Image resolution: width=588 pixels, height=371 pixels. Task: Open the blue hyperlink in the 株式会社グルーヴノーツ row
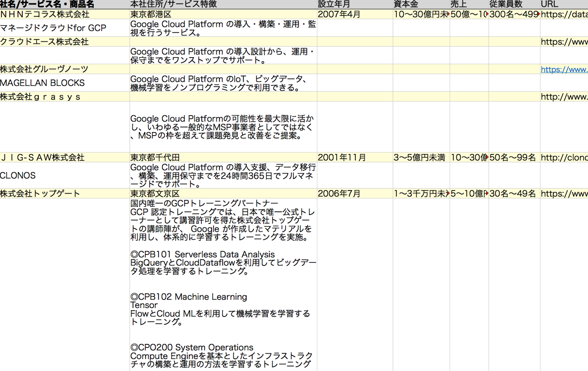tap(564, 69)
